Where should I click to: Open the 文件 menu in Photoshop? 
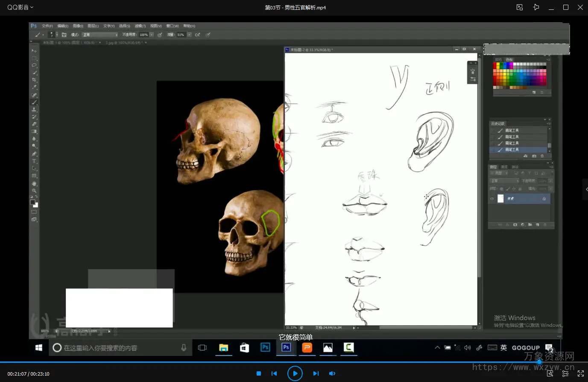coord(47,26)
